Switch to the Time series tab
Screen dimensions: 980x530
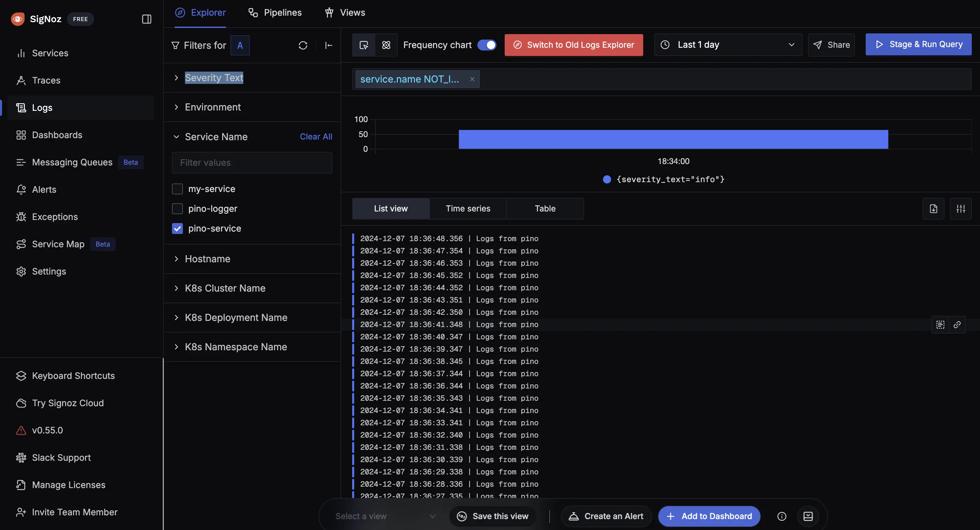468,209
